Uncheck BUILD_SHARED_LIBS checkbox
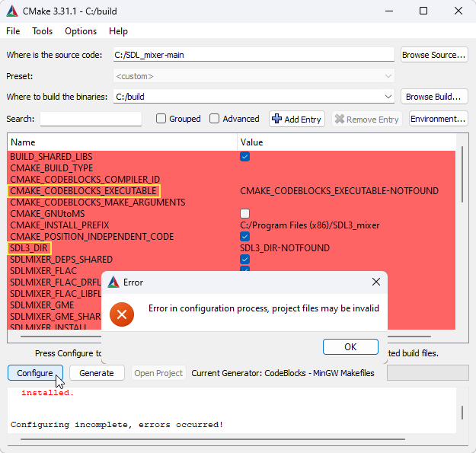The height and width of the screenshot is (453, 476). [x=244, y=157]
